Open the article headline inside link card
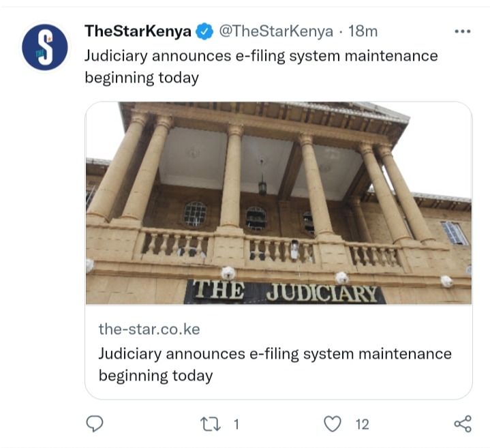 pos(275,365)
